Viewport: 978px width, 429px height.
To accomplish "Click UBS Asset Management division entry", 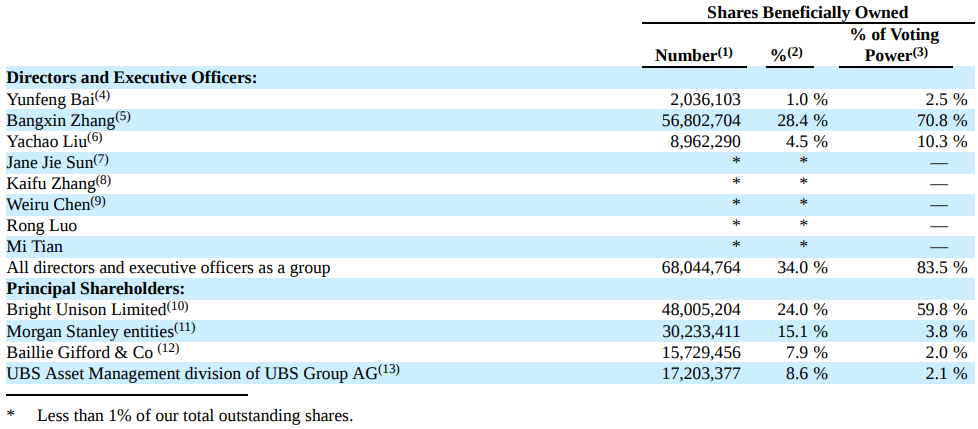I will 203,374.
